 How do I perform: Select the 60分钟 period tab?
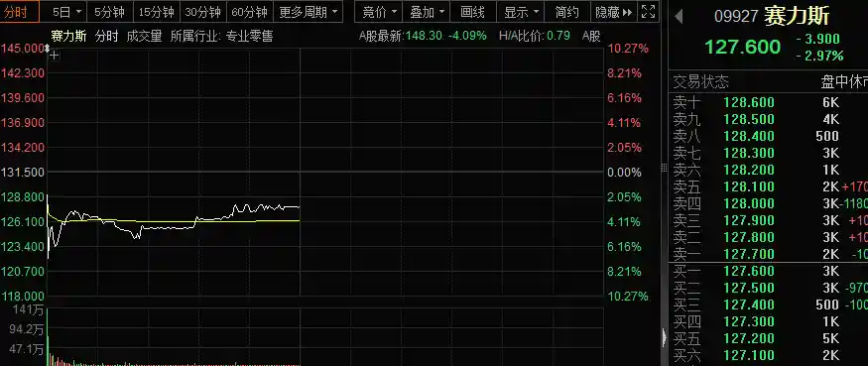(x=249, y=12)
